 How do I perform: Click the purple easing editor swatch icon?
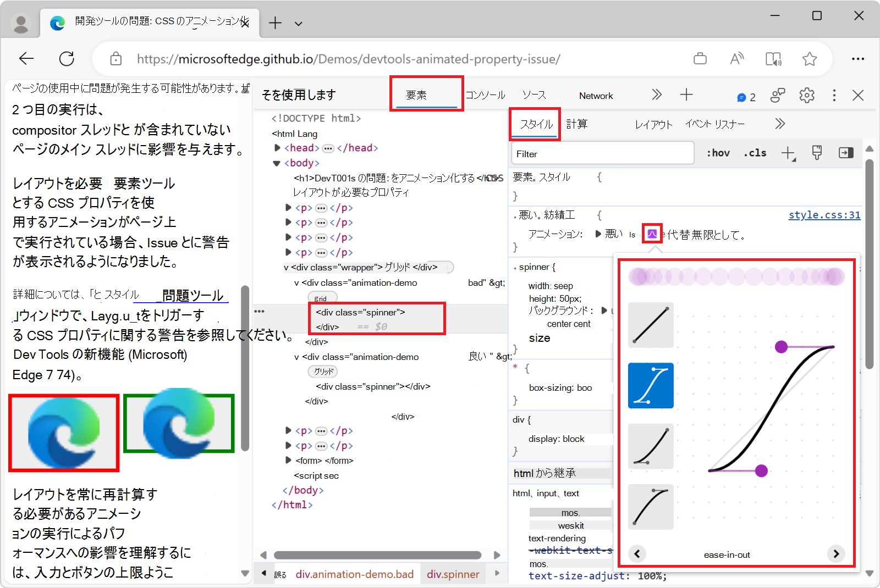point(652,234)
